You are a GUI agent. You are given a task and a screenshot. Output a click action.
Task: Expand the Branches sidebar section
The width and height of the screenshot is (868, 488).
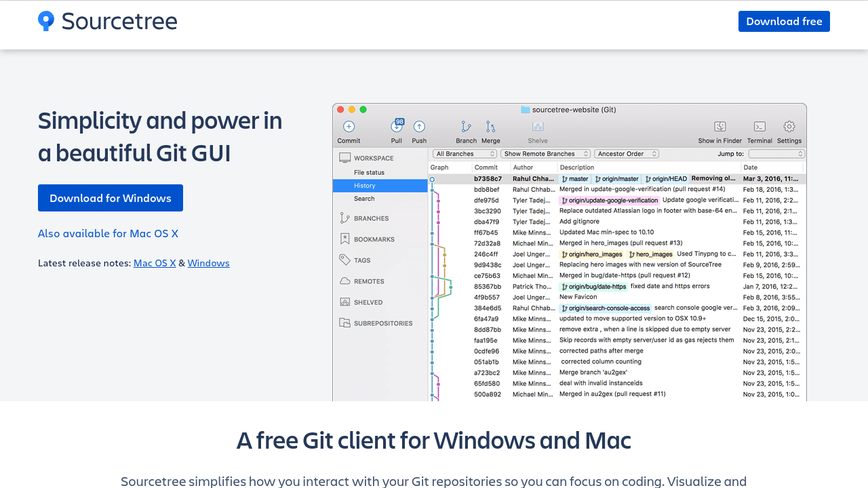pyautogui.click(x=371, y=218)
